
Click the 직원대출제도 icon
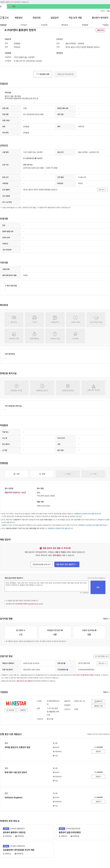point(34,336)
